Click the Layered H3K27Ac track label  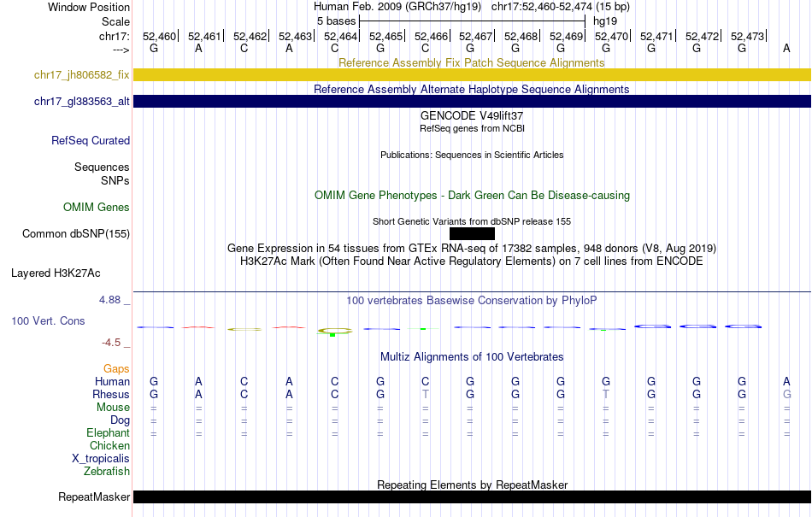[56, 273]
